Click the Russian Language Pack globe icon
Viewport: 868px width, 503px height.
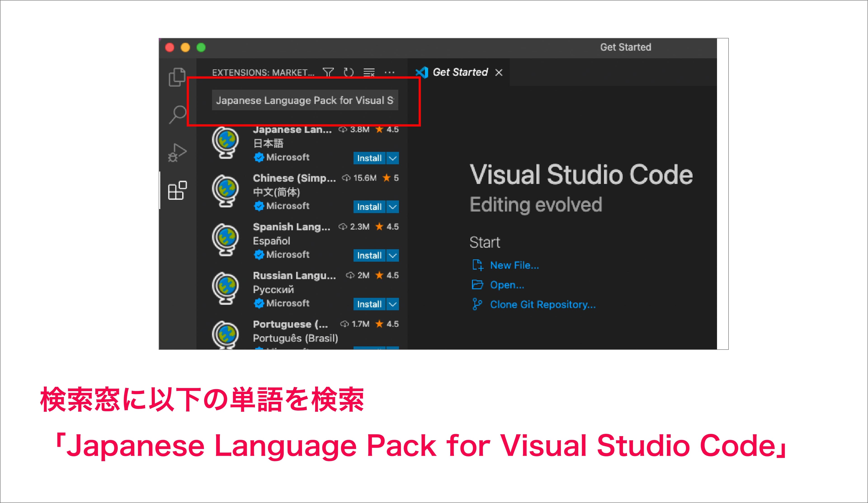(226, 289)
